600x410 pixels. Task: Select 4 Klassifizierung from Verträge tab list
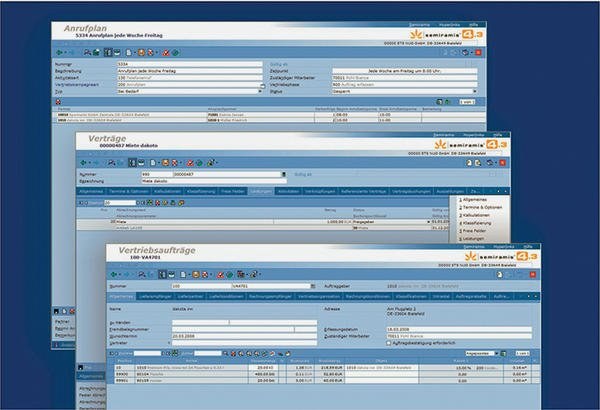475,223
